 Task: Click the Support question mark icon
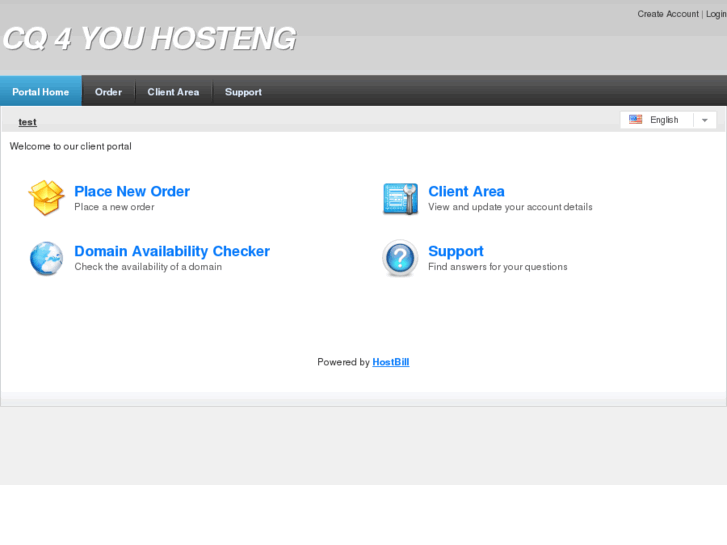point(400,258)
